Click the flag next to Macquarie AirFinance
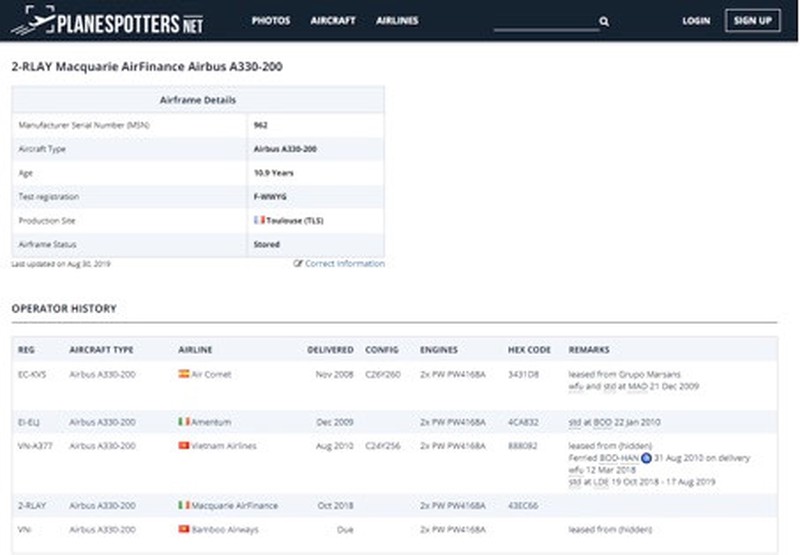Image resolution: width=800 pixels, height=555 pixels. click(184, 505)
